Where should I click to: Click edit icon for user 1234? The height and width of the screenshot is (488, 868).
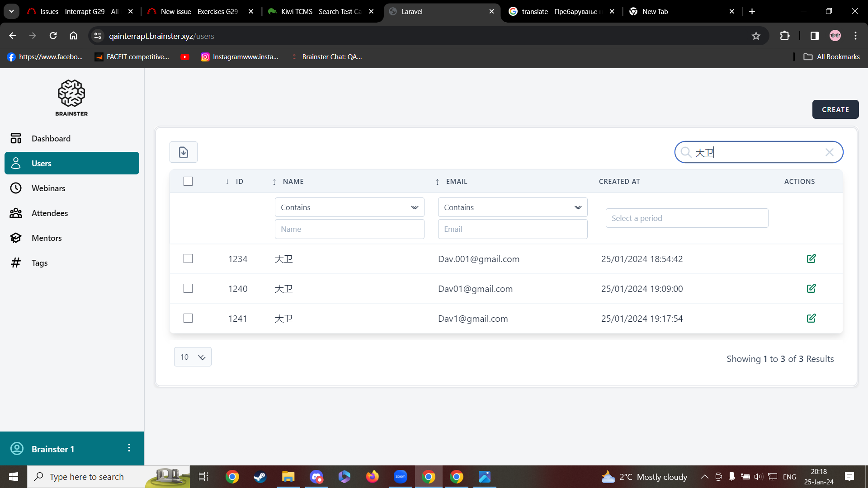(x=811, y=258)
